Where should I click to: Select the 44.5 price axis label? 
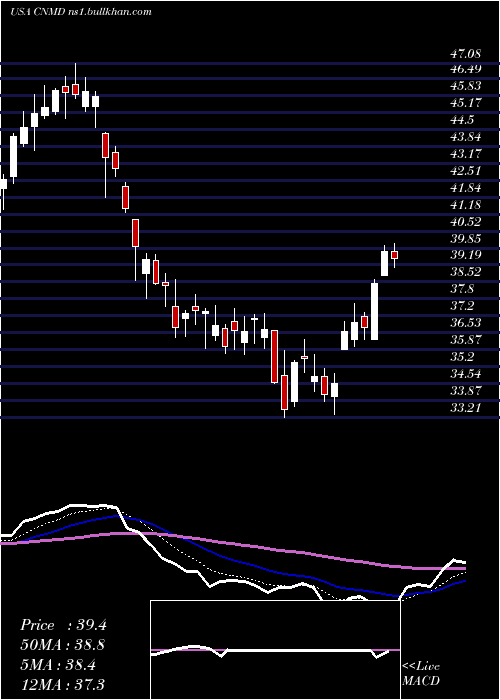(x=462, y=120)
